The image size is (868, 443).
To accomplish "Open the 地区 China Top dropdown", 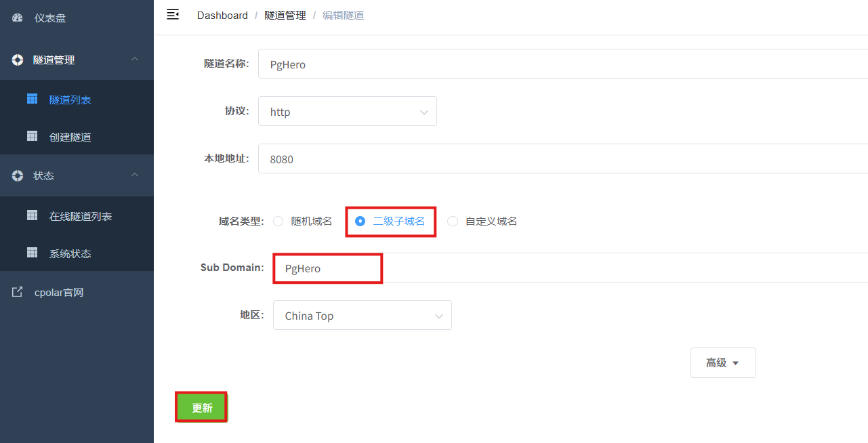I will (x=363, y=315).
